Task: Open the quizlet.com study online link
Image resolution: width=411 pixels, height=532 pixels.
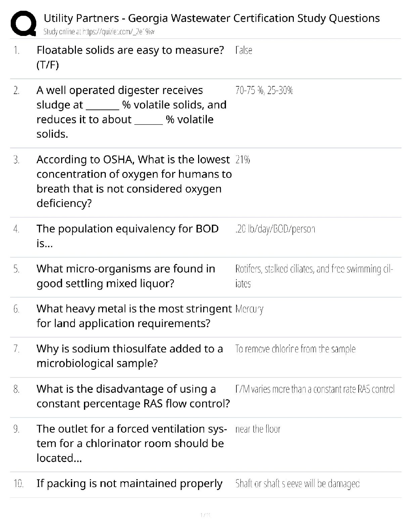Action: click(99, 32)
